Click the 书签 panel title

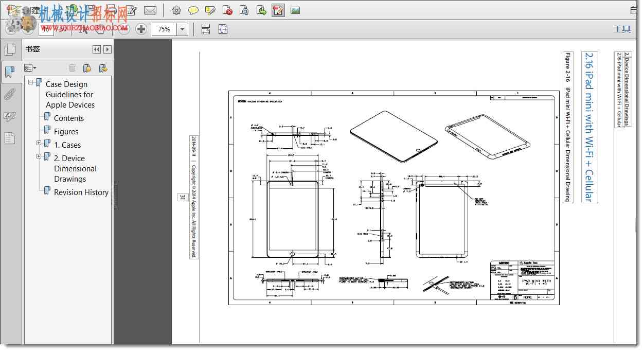[x=33, y=49]
